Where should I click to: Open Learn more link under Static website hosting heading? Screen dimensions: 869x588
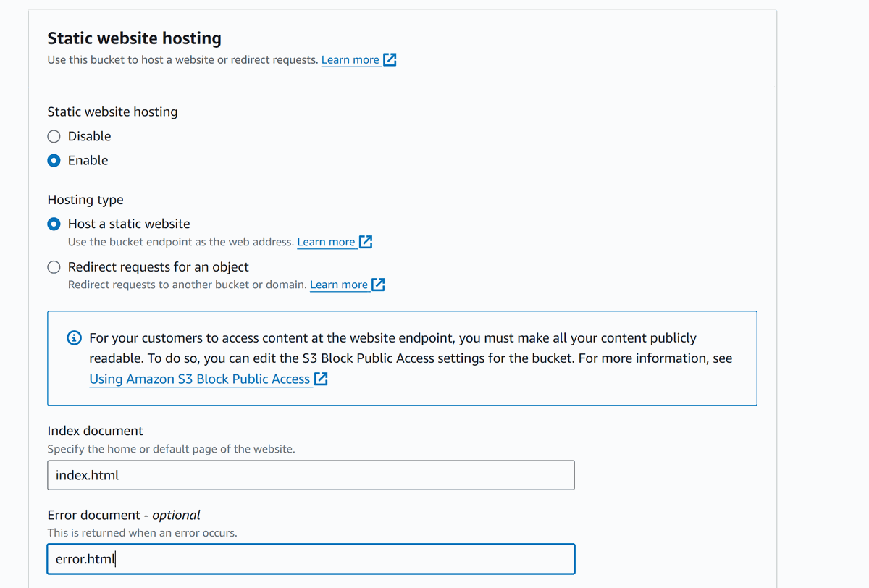[350, 60]
